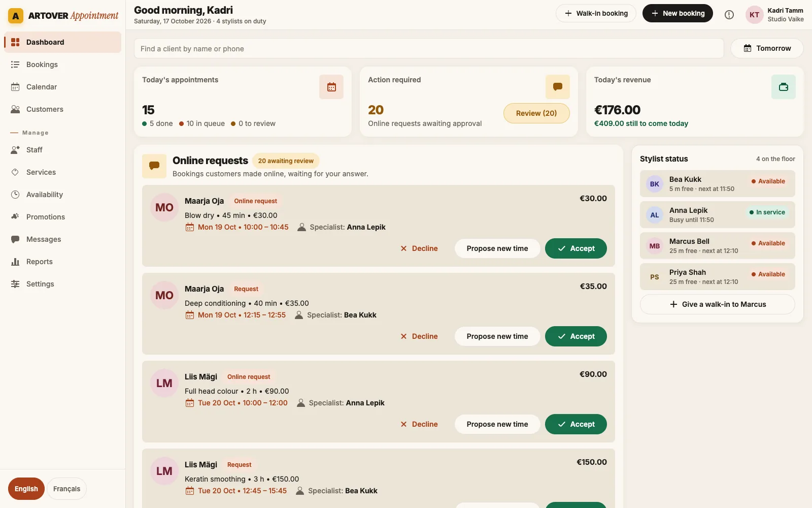Image resolution: width=812 pixels, height=508 pixels.
Task: Click the chat icon on Action required card
Action: click(558, 87)
